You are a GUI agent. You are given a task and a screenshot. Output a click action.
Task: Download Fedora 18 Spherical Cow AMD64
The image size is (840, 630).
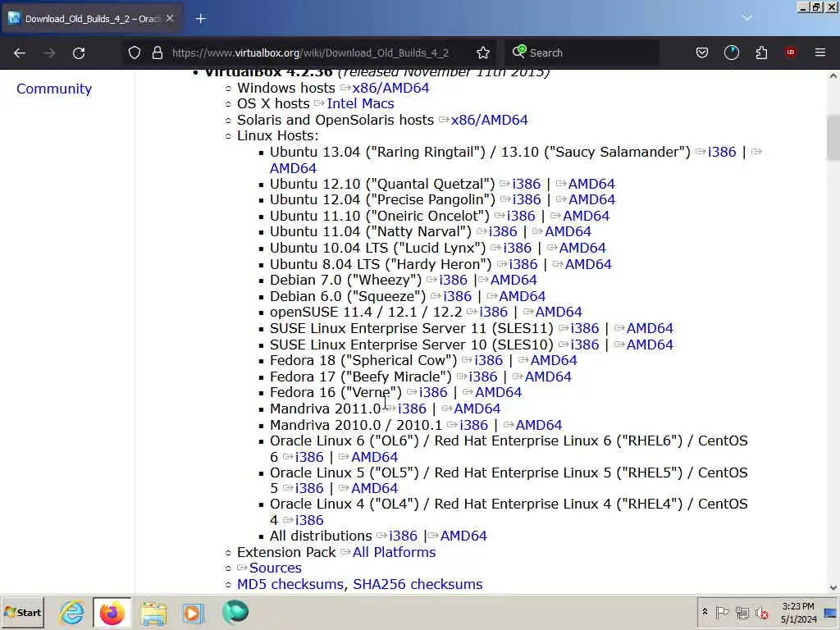[554, 361]
